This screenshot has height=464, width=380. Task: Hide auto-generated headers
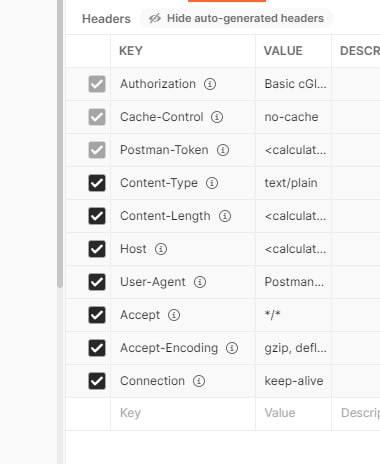(x=236, y=18)
